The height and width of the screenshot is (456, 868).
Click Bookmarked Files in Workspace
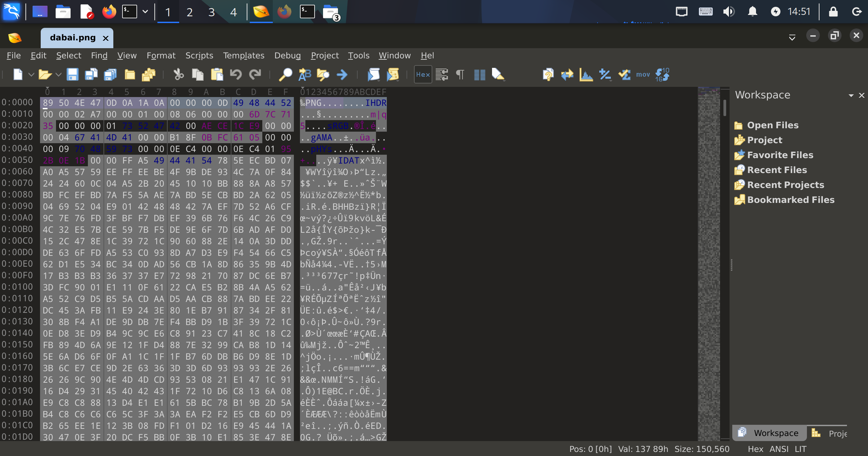click(x=790, y=199)
